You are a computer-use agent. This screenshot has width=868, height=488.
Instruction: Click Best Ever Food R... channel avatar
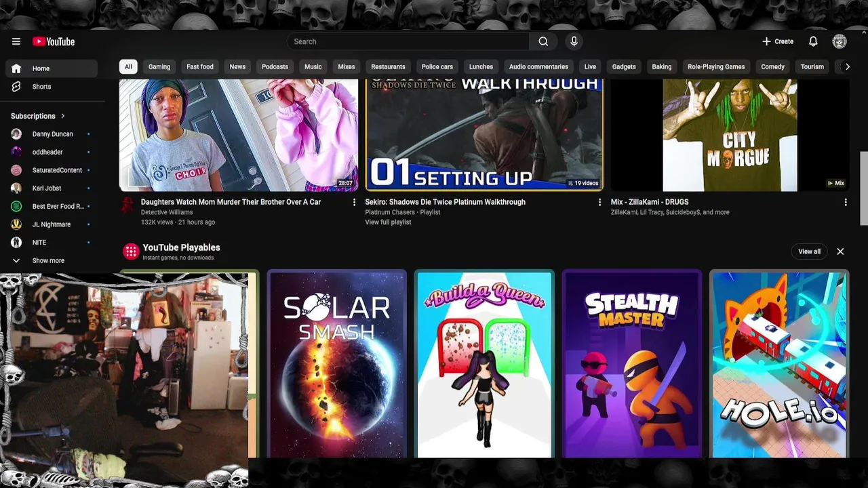16,206
